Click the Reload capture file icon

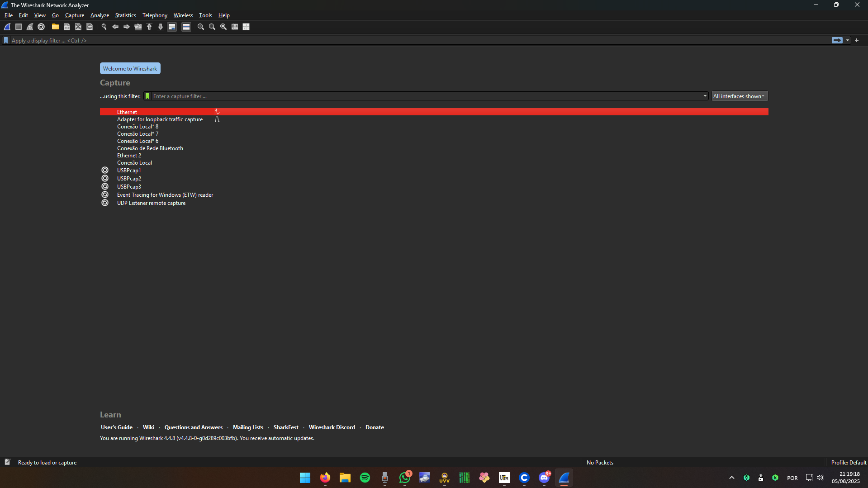[90, 27]
